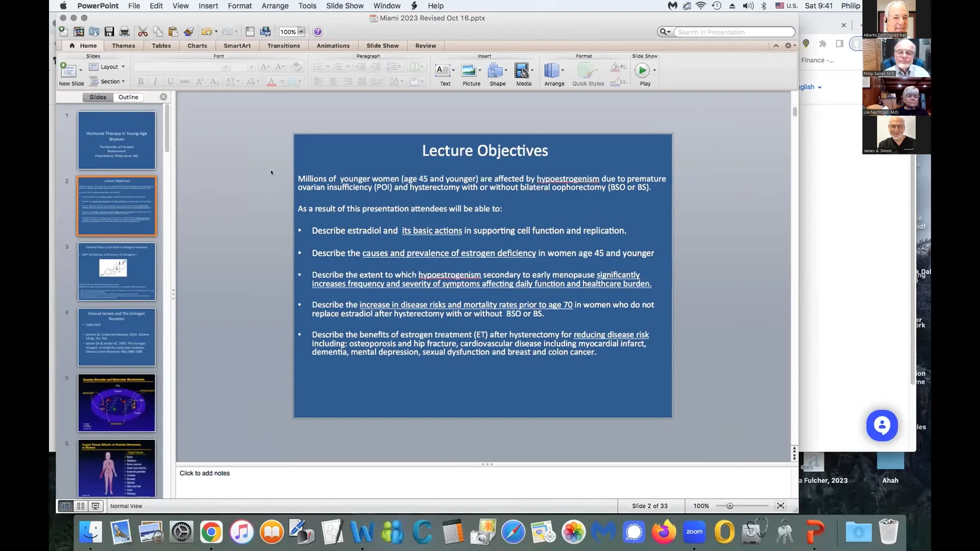Viewport: 980px width, 551px height.
Task: Open the Layout dropdown
Action: (x=107, y=67)
